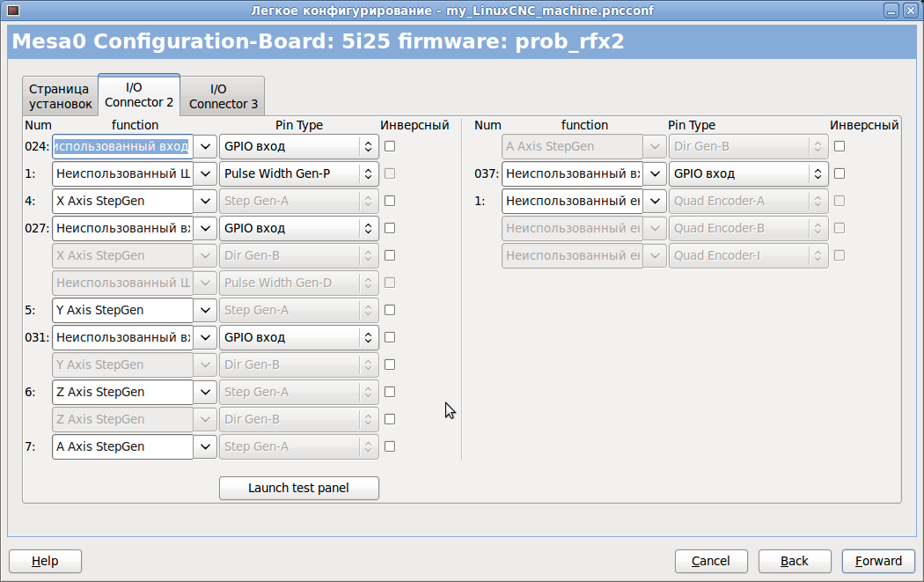The height and width of the screenshot is (582, 924).
Task: Enable invert checkbox for pin 037
Action: click(840, 173)
